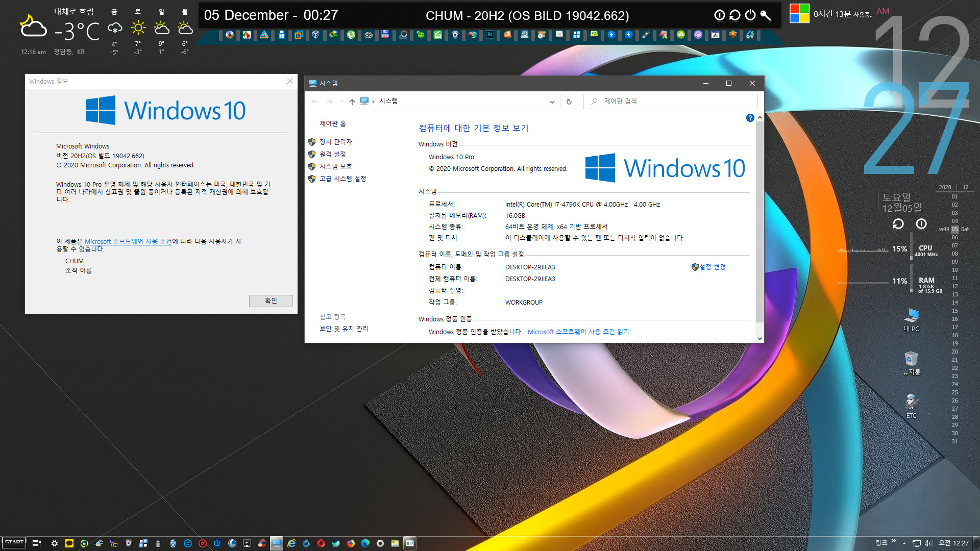Click the network icon in system tray
The height and width of the screenshot is (551, 980).
pos(917,543)
